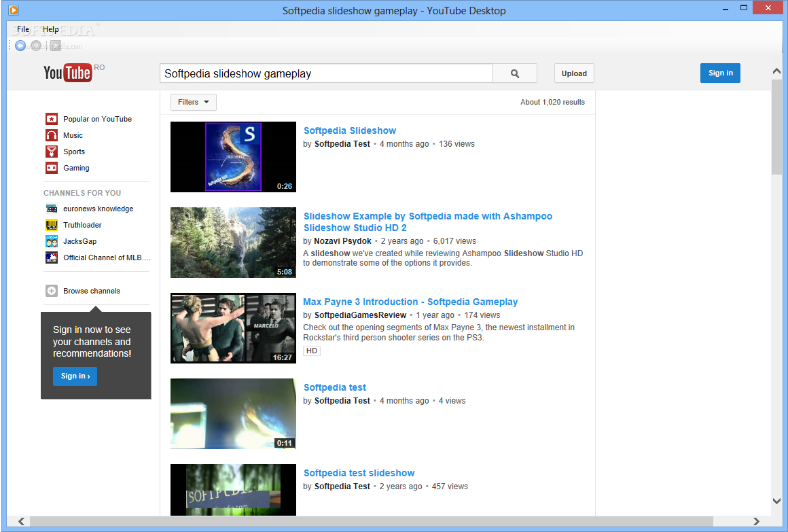Click the JacksGap channel icon
Image resolution: width=788 pixels, height=532 pixels.
(51, 241)
